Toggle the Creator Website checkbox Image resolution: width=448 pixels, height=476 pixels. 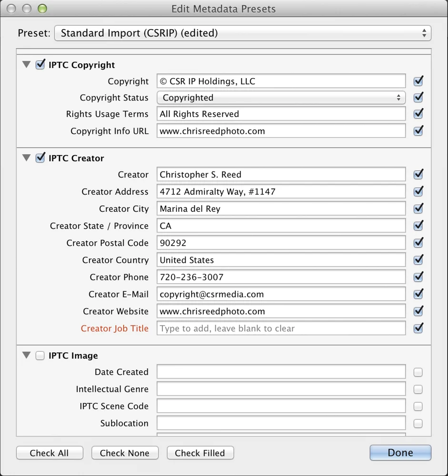[x=418, y=311]
